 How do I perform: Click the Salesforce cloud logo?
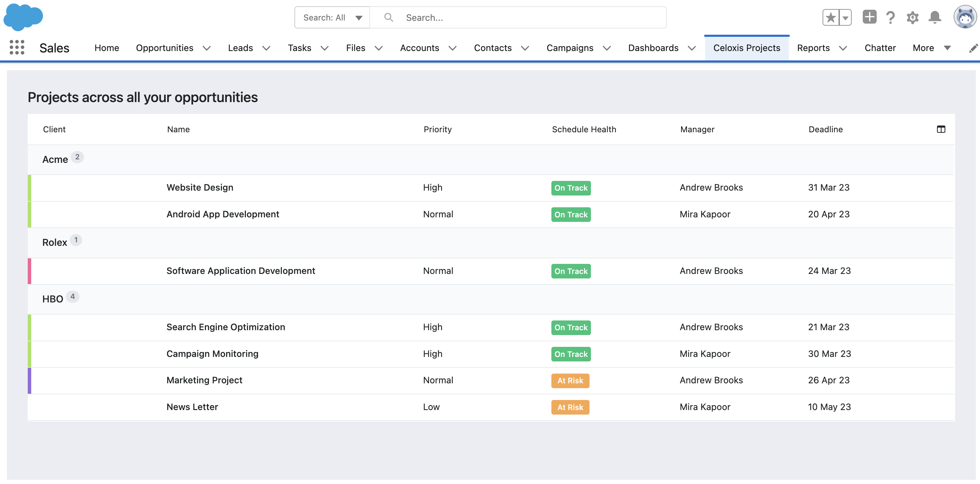pyautogui.click(x=23, y=17)
